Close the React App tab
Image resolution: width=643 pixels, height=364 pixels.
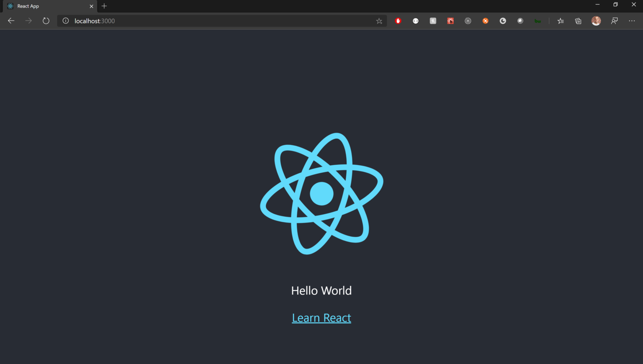pyautogui.click(x=91, y=6)
